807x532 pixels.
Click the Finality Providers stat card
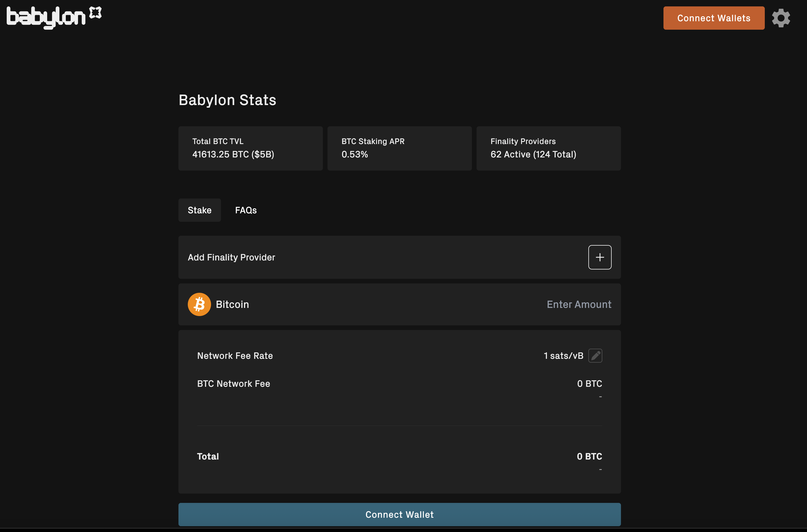pos(548,148)
